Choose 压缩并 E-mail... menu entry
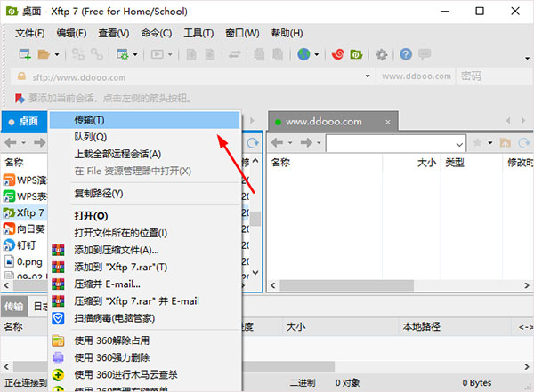Image resolution: width=534 pixels, height=392 pixels. point(145,284)
